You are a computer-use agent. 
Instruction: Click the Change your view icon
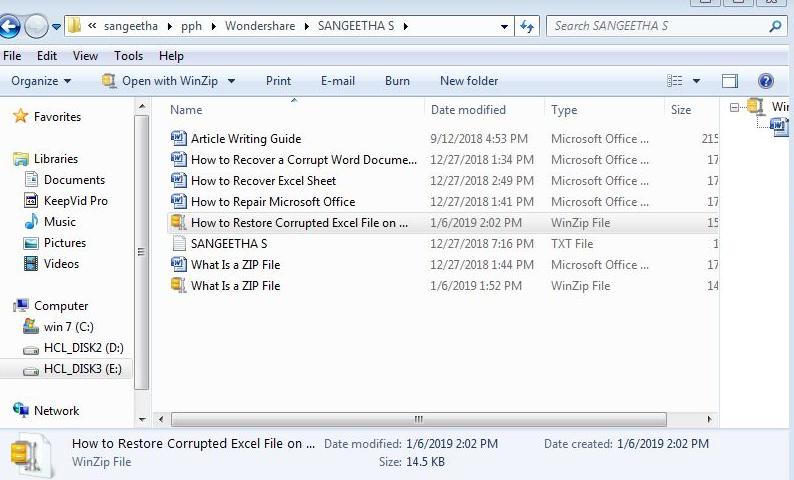coord(674,81)
